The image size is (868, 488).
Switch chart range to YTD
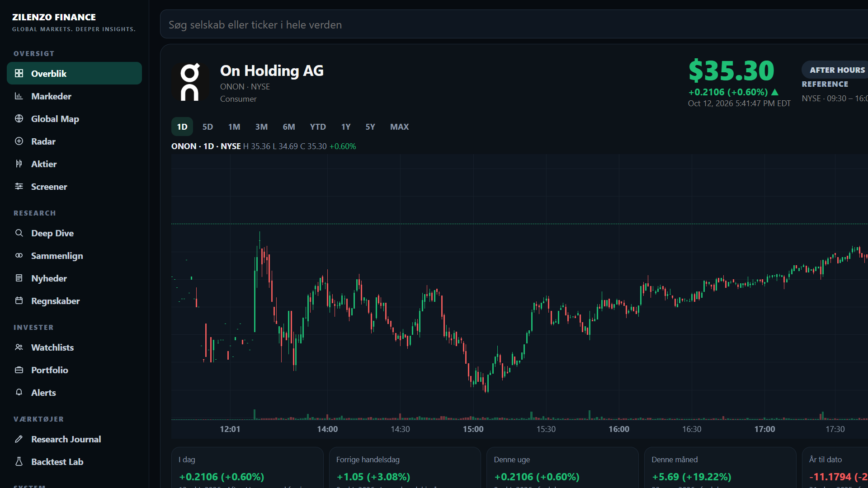[x=318, y=127]
